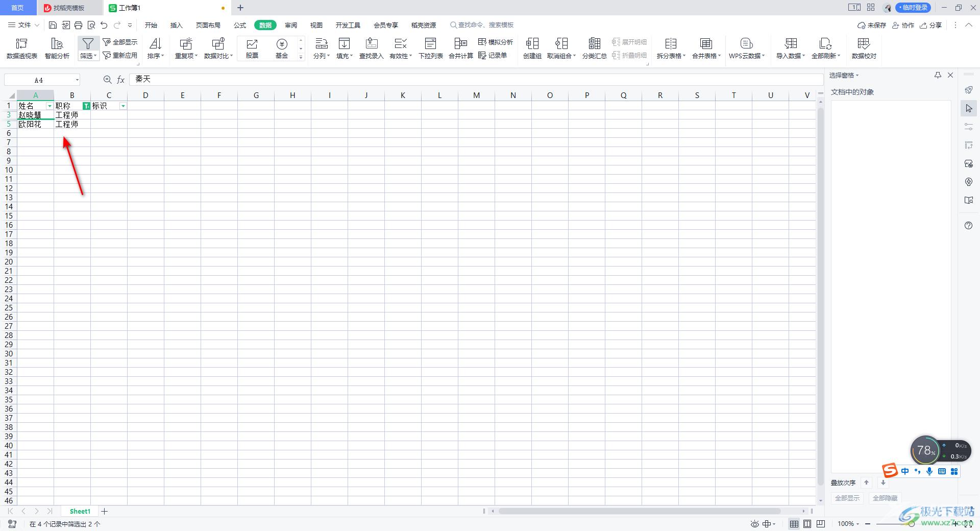Click the 分享 share button
Screen dimensions: 980x531
[x=931, y=25]
